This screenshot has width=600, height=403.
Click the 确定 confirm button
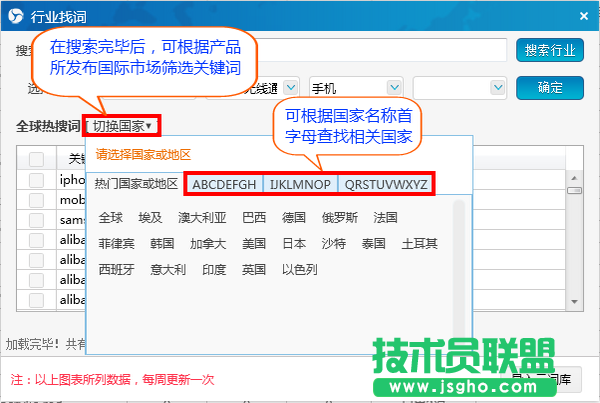coord(549,87)
